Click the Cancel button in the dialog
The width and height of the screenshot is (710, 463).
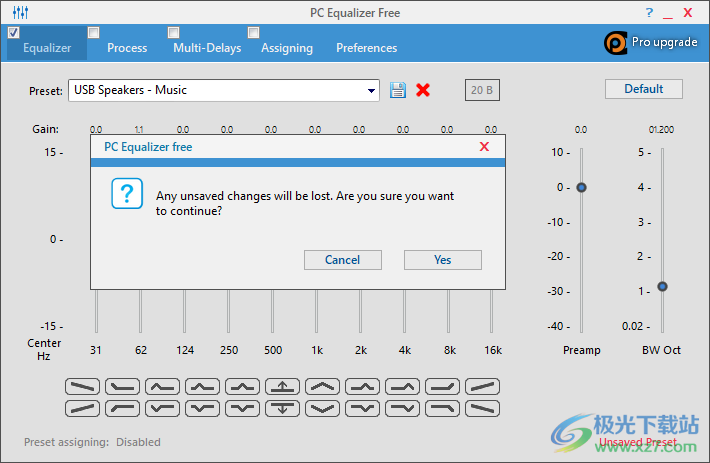coord(343,260)
